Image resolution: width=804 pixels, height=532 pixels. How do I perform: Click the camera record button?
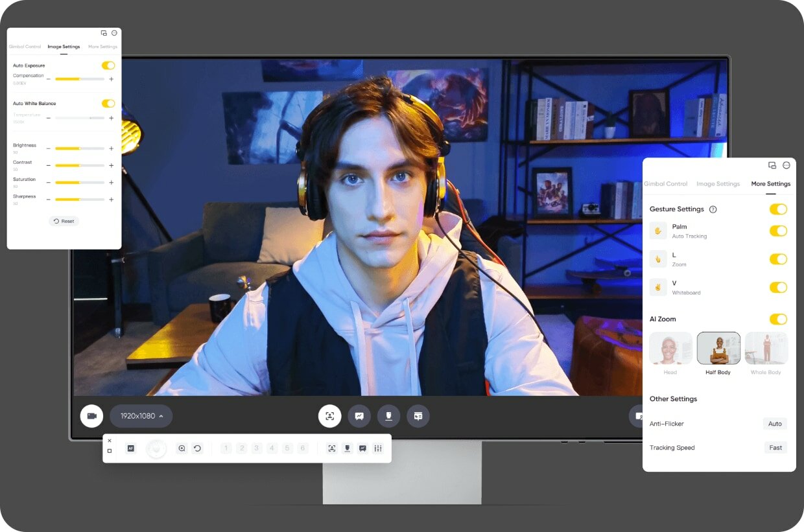tap(91, 416)
